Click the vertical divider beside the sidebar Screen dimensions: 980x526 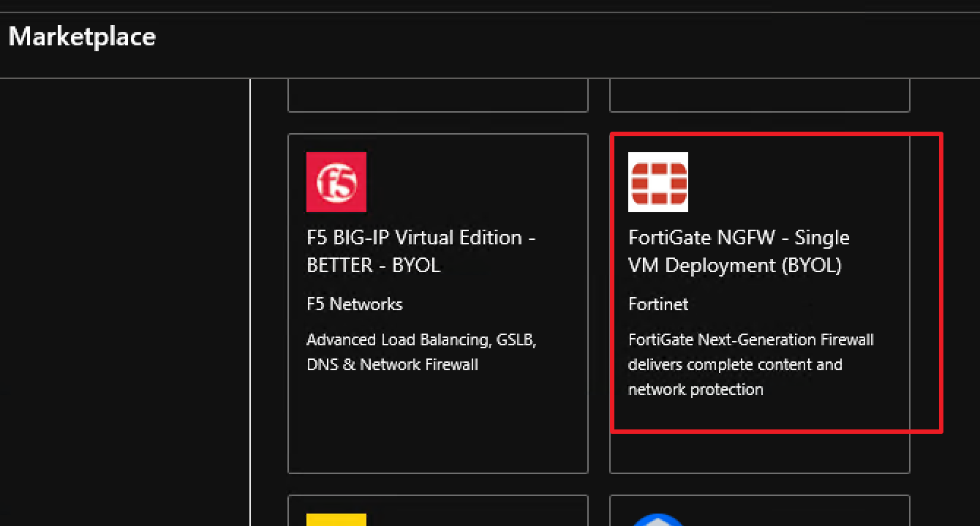coord(251,293)
